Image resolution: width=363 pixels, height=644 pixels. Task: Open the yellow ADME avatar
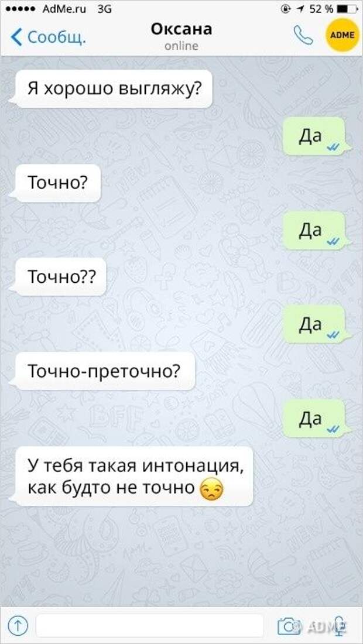(342, 35)
